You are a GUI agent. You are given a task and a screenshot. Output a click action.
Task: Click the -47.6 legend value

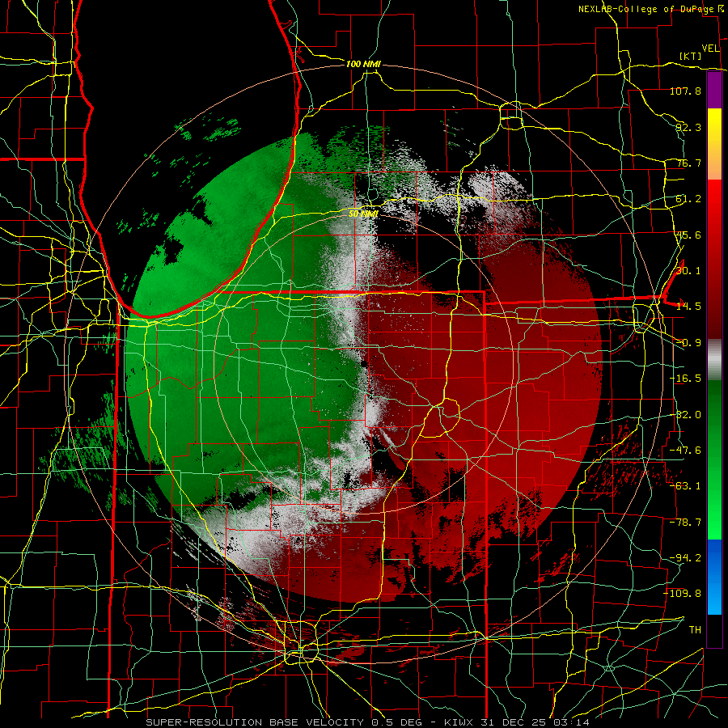point(685,451)
